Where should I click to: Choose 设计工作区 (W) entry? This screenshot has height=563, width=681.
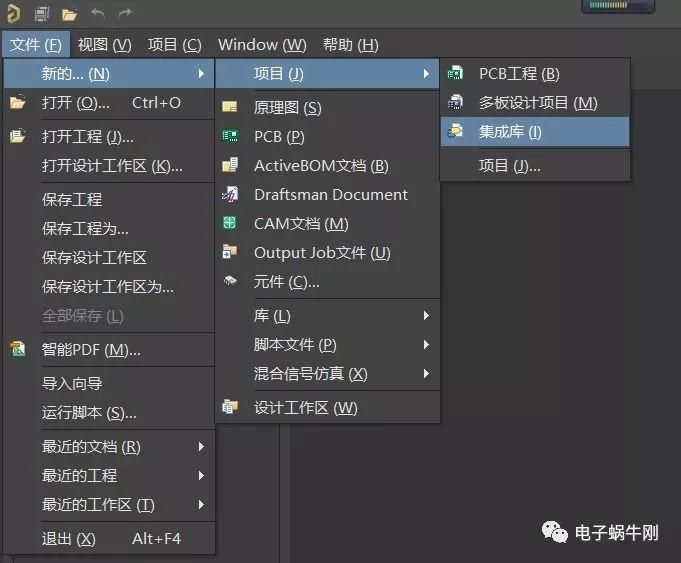click(x=327, y=407)
